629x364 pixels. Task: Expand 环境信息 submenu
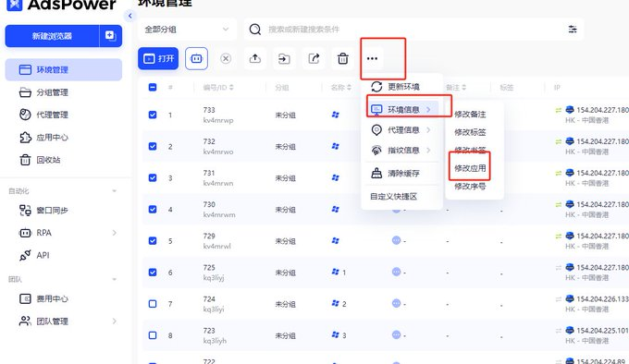402,109
